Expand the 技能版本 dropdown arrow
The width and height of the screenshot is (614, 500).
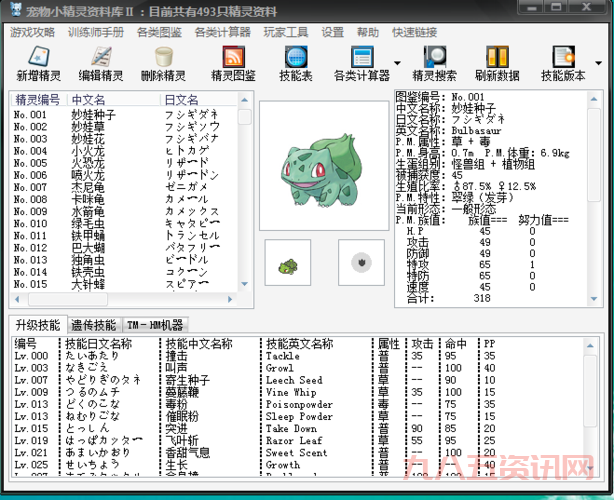(x=597, y=64)
